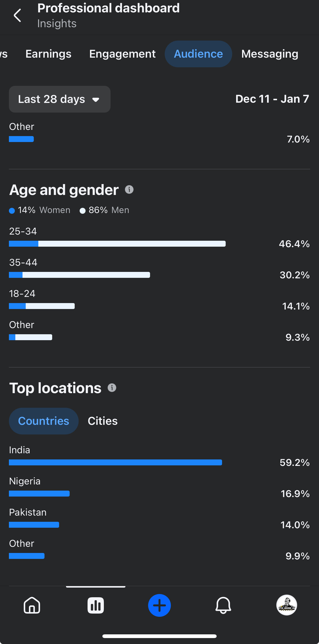319x644 pixels.
Task: Open Age and gender info icon
Action: coord(129,190)
